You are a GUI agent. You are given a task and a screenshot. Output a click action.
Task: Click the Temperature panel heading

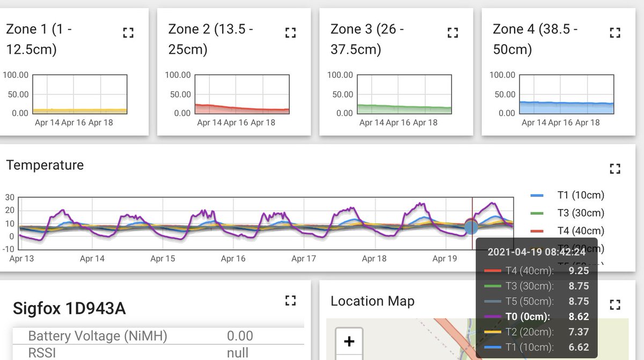coord(45,165)
